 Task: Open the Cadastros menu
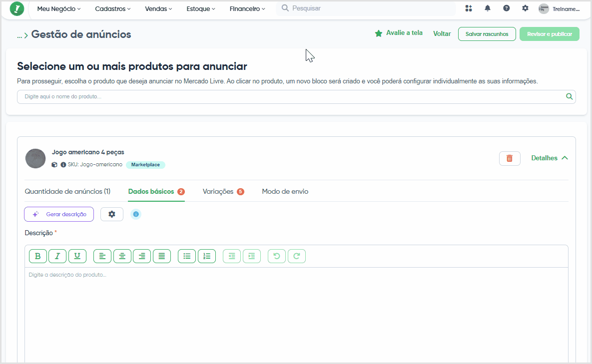(113, 8)
